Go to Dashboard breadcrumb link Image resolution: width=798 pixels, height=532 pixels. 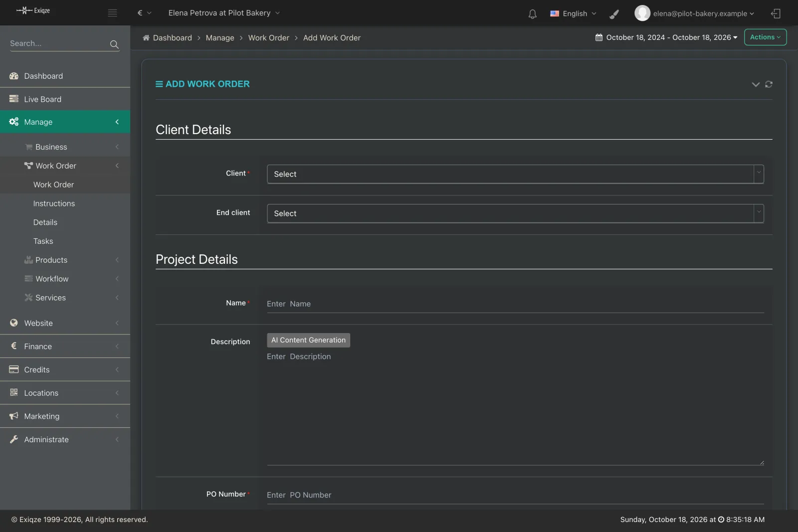[172, 38]
